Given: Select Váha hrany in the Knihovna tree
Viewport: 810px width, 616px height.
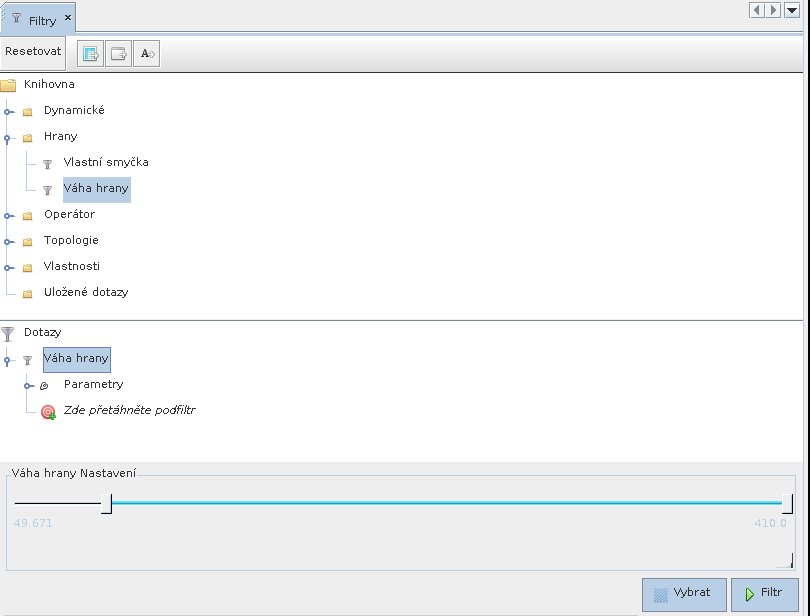Looking at the screenshot, I should 97,189.
